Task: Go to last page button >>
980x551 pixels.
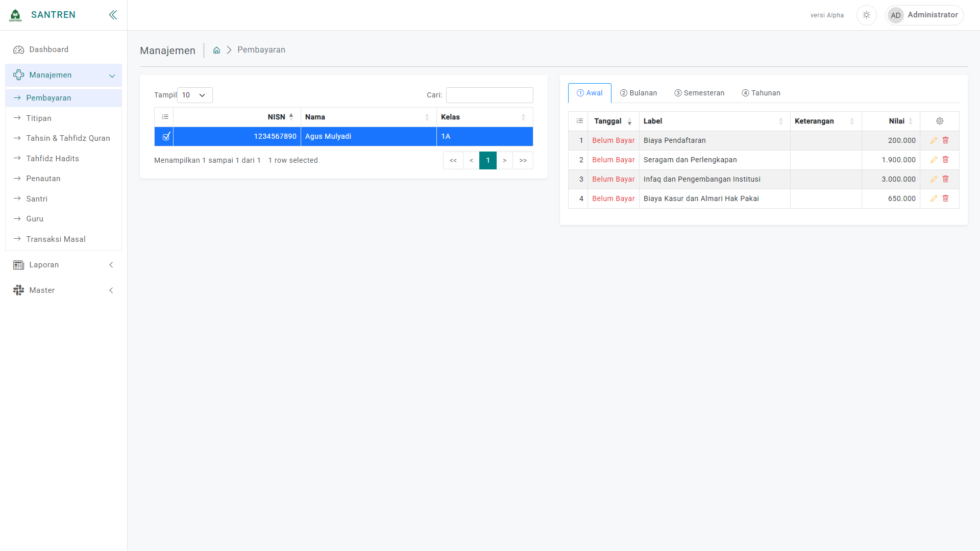Action: [523, 160]
